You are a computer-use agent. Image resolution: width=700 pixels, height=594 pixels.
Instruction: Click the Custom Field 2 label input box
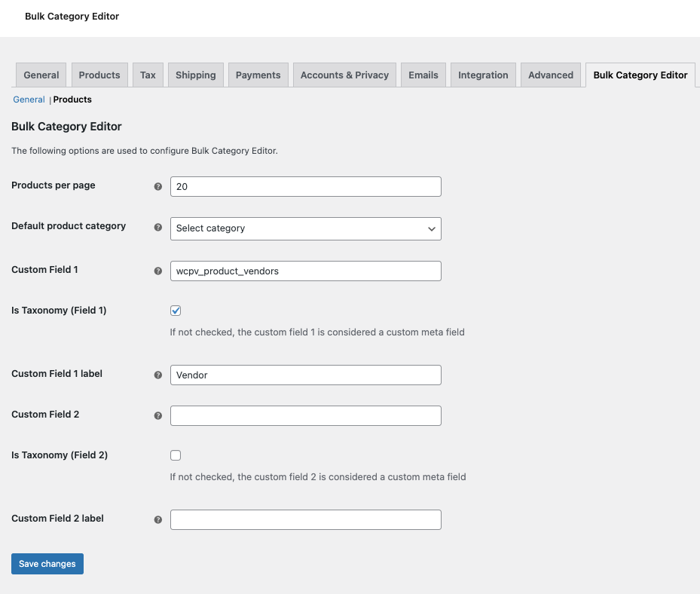(305, 519)
